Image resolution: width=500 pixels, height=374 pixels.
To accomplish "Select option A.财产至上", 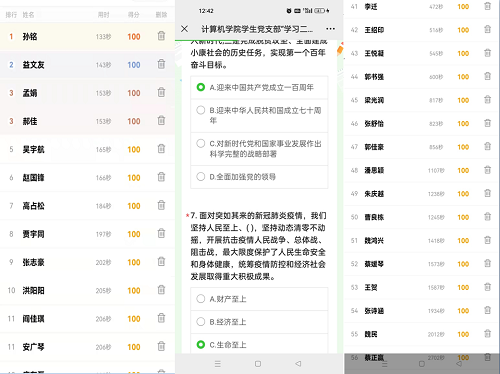I will [x=259, y=299].
